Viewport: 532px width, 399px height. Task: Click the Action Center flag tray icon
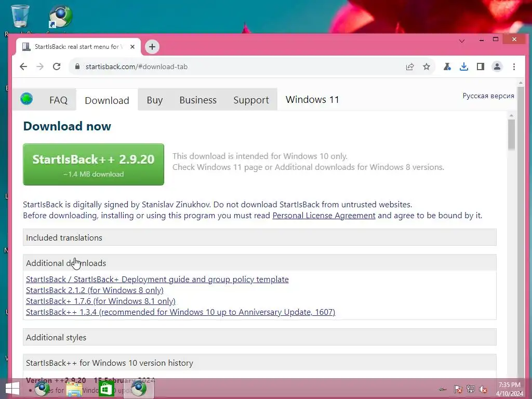point(458,389)
